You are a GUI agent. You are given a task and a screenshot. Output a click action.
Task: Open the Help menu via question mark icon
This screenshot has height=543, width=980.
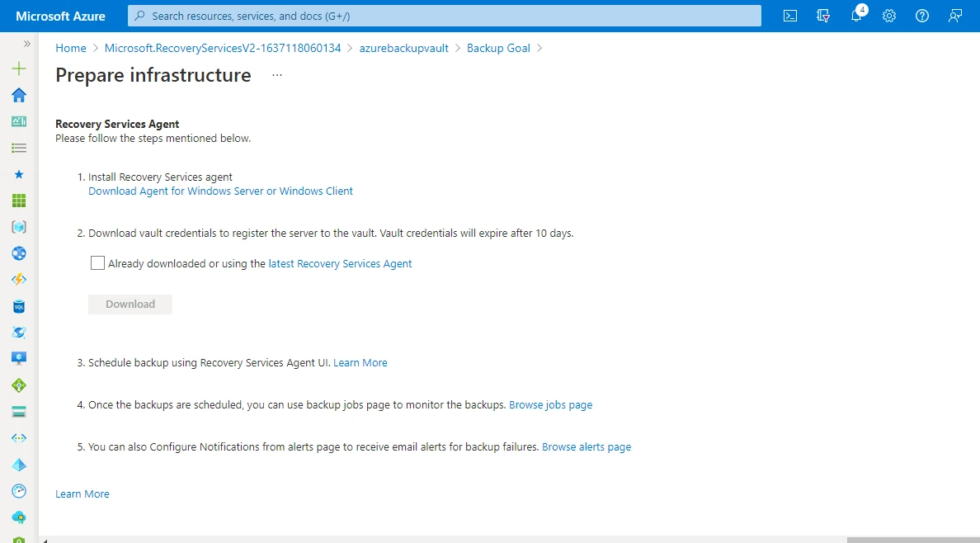tap(921, 16)
